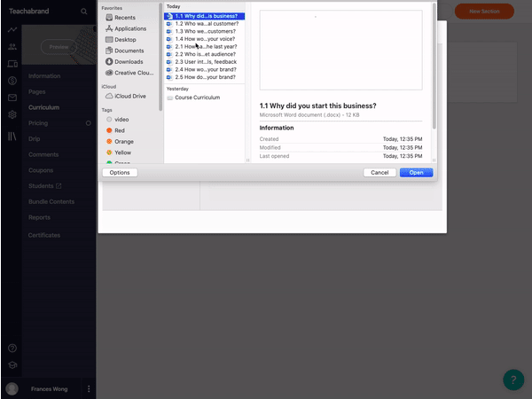This screenshot has width=532, height=399.
Task: Click the New Section button
Action: point(484,12)
